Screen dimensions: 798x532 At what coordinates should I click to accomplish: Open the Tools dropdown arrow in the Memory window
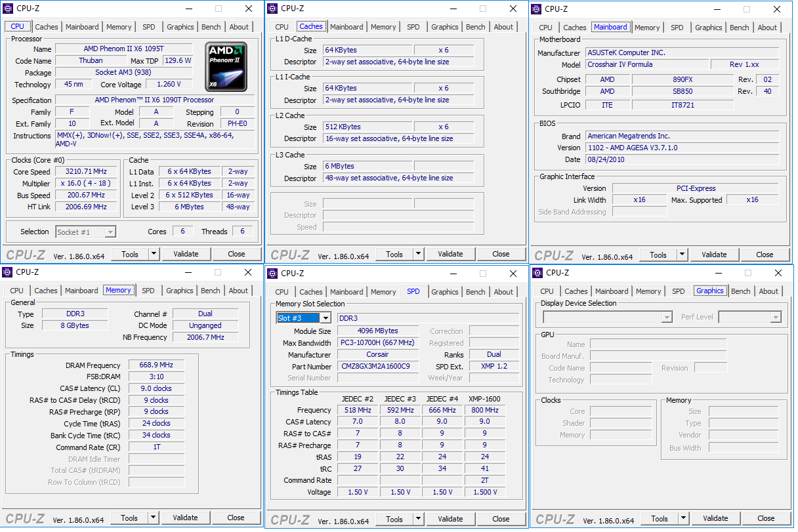click(153, 518)
